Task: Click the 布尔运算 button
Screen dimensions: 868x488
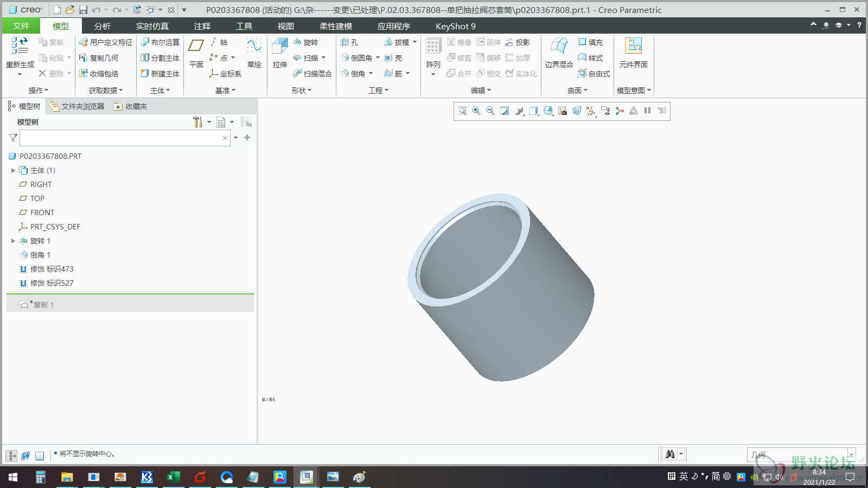Action: pos(160,42)
